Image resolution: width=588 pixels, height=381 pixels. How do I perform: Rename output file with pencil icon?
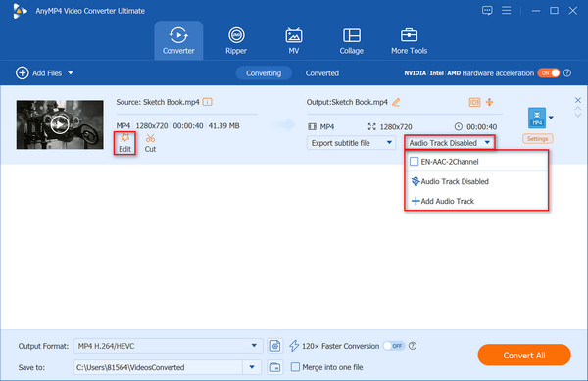coord(396,102)
